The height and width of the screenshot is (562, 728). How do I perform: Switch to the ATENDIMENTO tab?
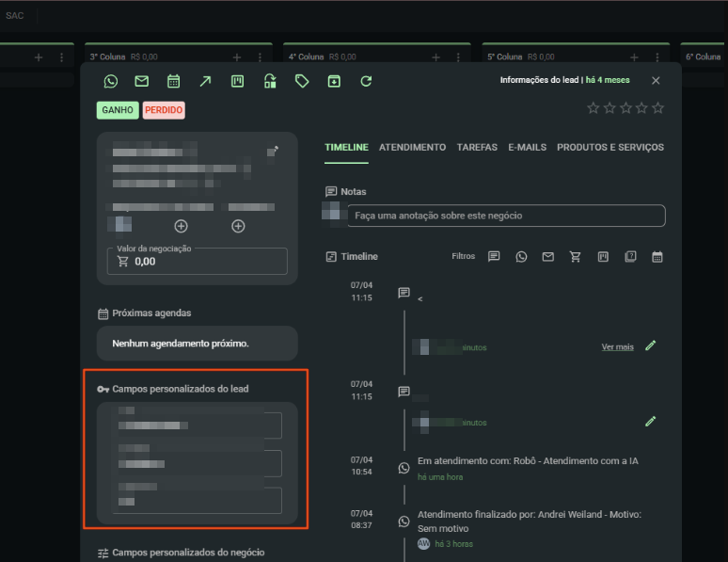(x=412, y=148)
